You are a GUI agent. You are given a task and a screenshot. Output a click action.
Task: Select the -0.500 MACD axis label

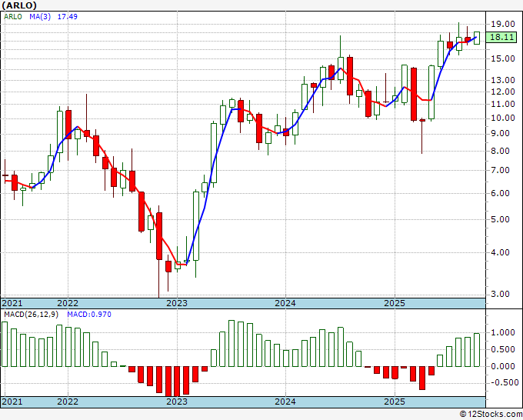coord(503,383)
